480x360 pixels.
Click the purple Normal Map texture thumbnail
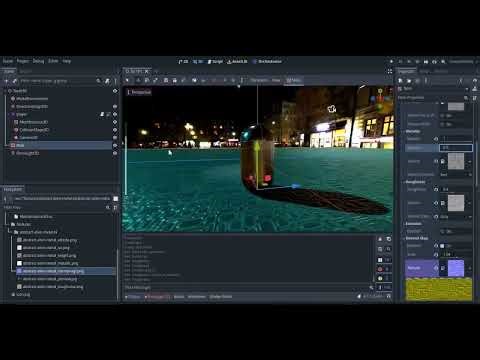click(x=456, y=268)
